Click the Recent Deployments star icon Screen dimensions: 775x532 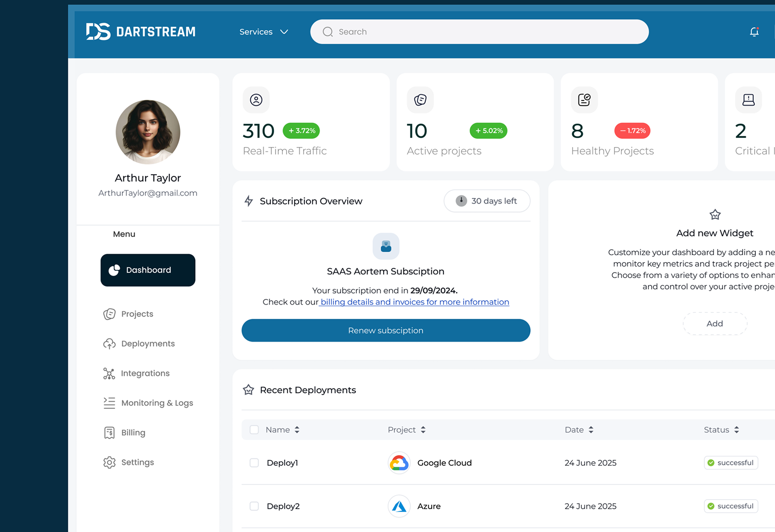[248, 390]
